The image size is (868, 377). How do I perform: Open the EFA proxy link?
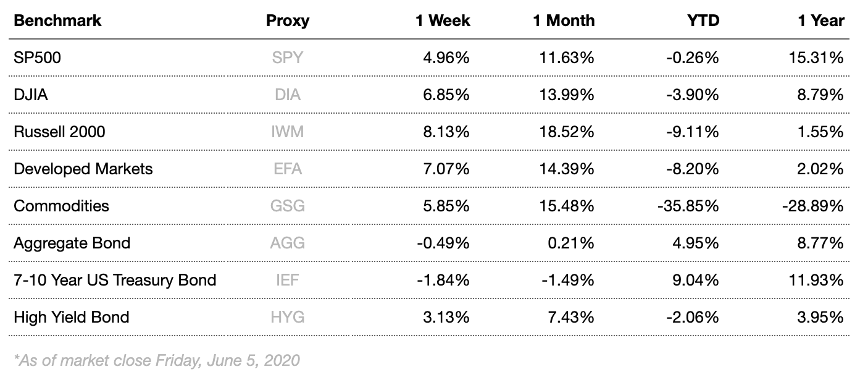287,169
